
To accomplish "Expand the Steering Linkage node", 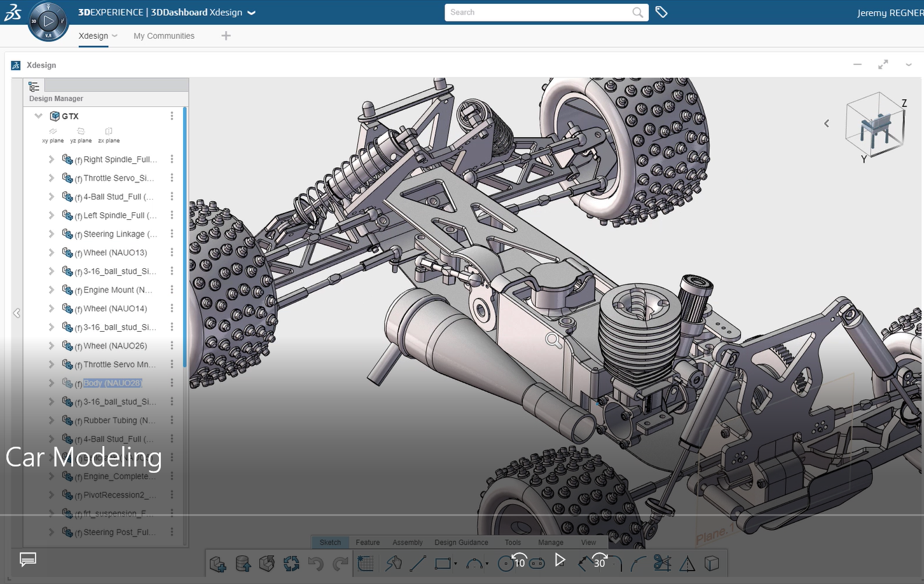I will click(x=52, y=234).
